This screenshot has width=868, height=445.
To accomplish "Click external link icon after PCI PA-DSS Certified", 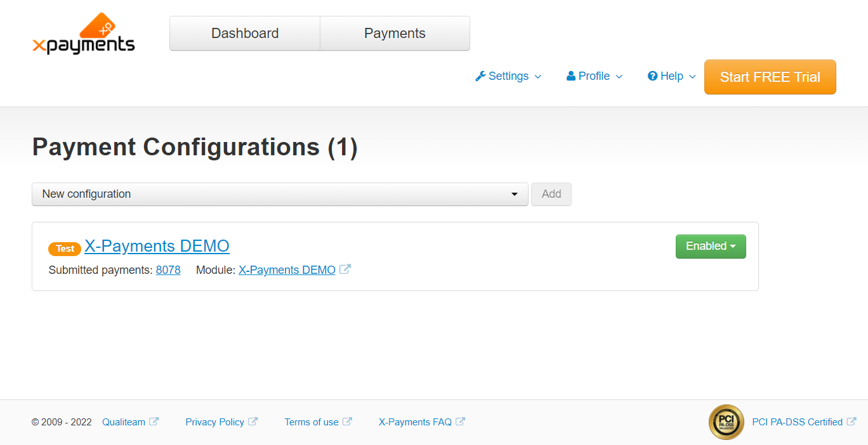I will pyautogui.click(x=852, y=422).
